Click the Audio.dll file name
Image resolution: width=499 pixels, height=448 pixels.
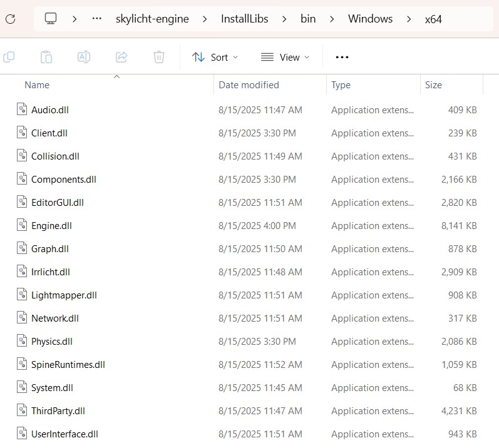(50, 110)
